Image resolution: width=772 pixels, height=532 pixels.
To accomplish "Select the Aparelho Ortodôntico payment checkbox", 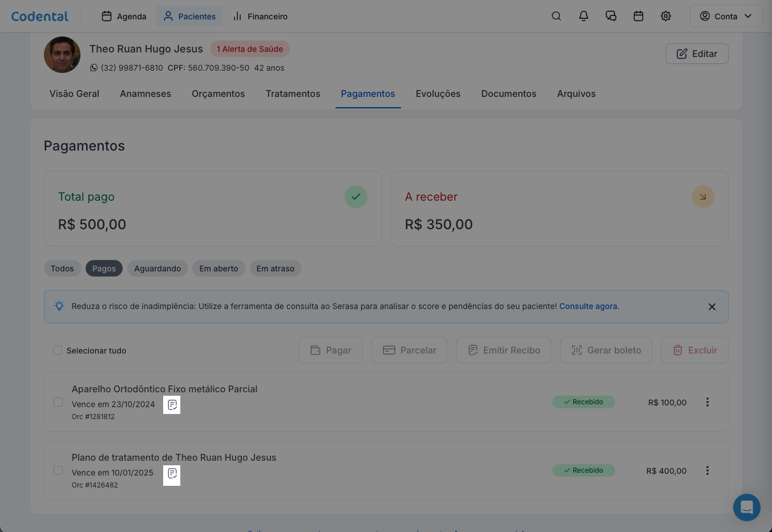I will click(x=58, y=402).
